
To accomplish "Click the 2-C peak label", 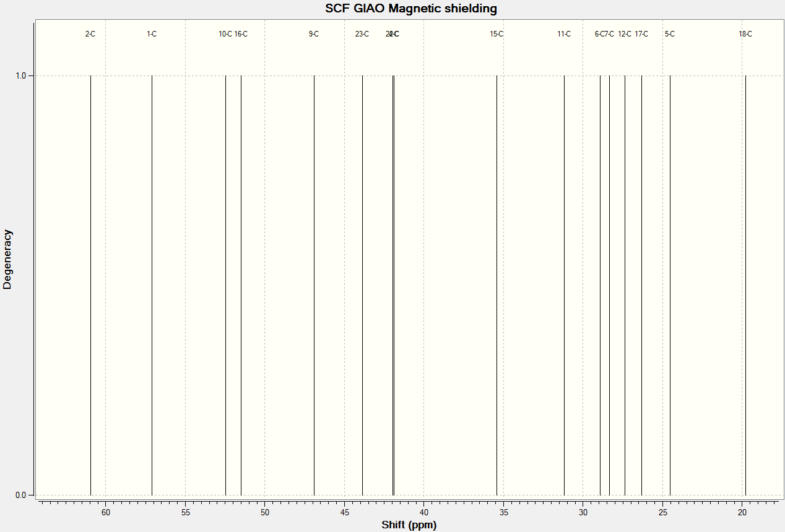I will click(90, 34).
